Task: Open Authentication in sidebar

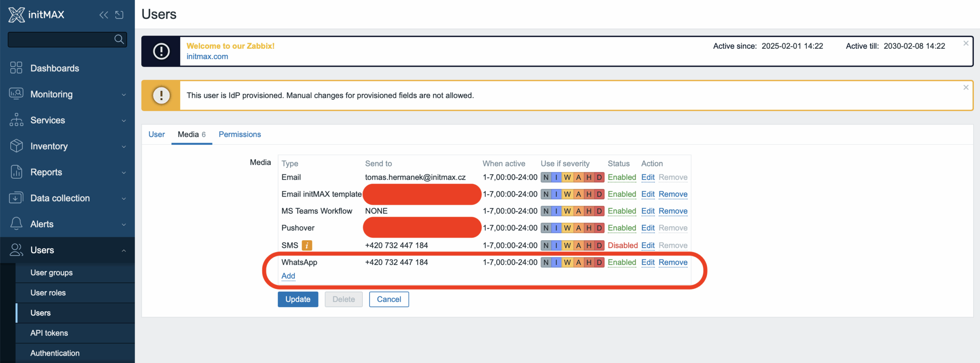Action: point(75,353)
